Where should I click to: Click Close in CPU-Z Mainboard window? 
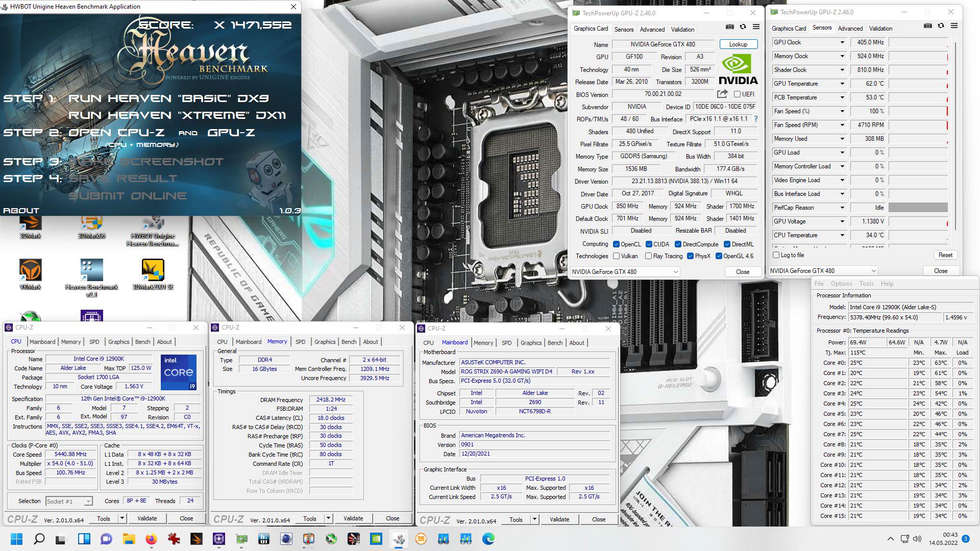(599, 519)
